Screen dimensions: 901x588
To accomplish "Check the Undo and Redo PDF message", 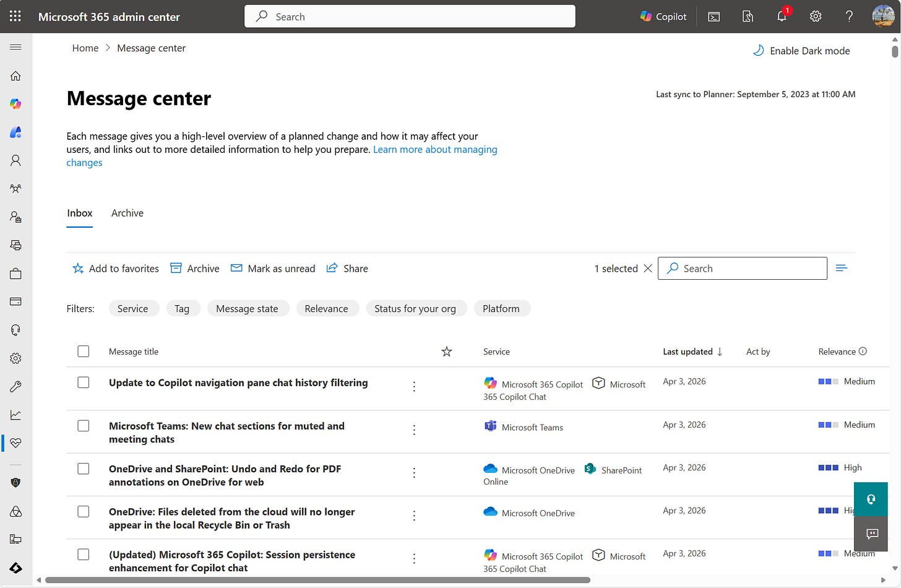I will point(84,469).
